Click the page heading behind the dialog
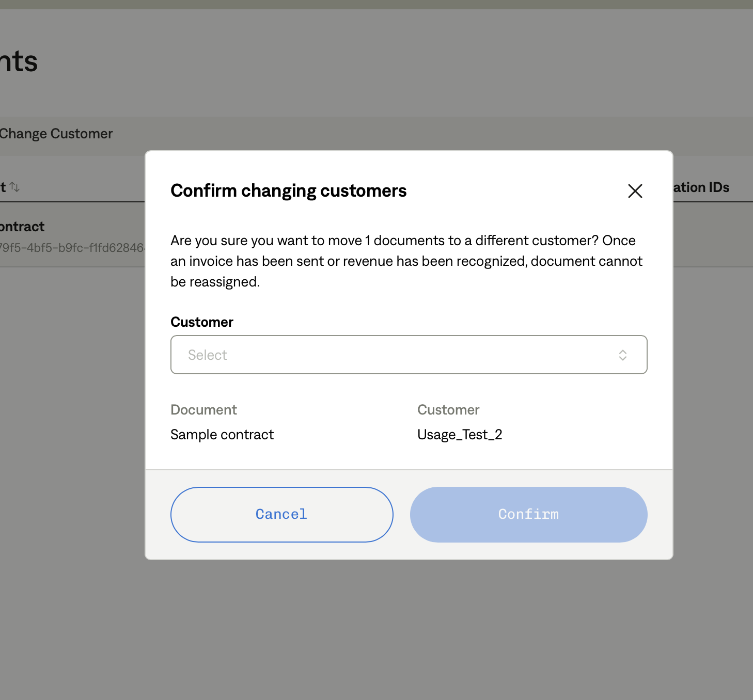The image size is (753, 700). [19, 62]
